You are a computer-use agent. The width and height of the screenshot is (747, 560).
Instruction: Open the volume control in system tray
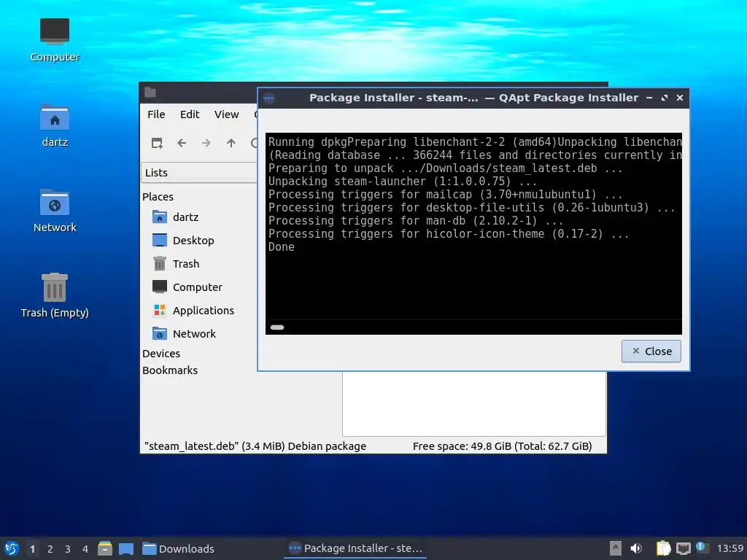(x=636, y=548)
